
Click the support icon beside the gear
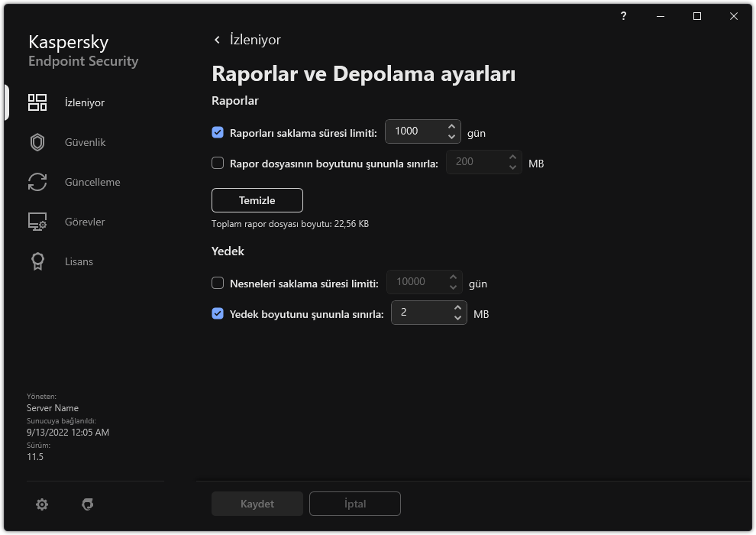[88, 504]
